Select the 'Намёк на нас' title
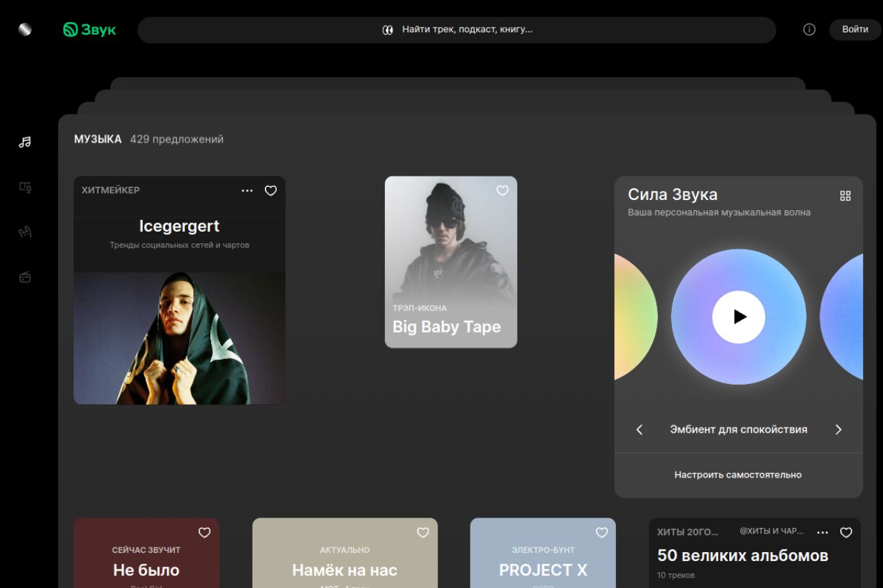The image size is (883, 588). pos(345,570)
